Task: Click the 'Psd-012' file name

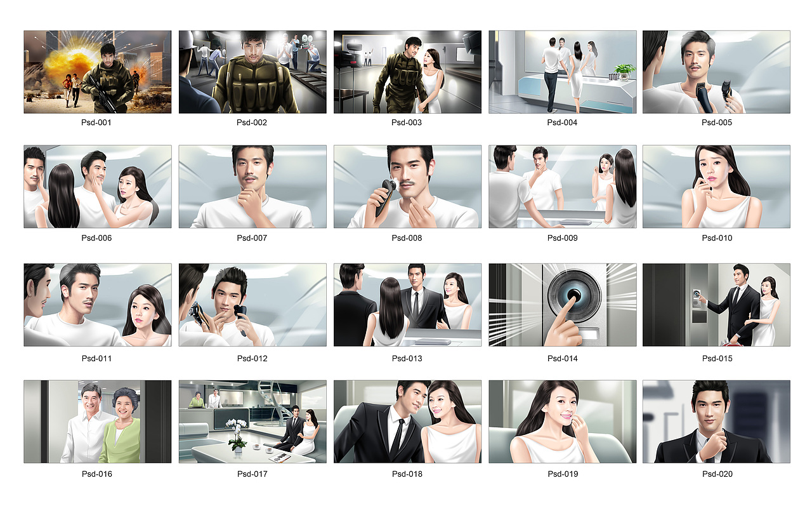Action: (x=252, y=359)
